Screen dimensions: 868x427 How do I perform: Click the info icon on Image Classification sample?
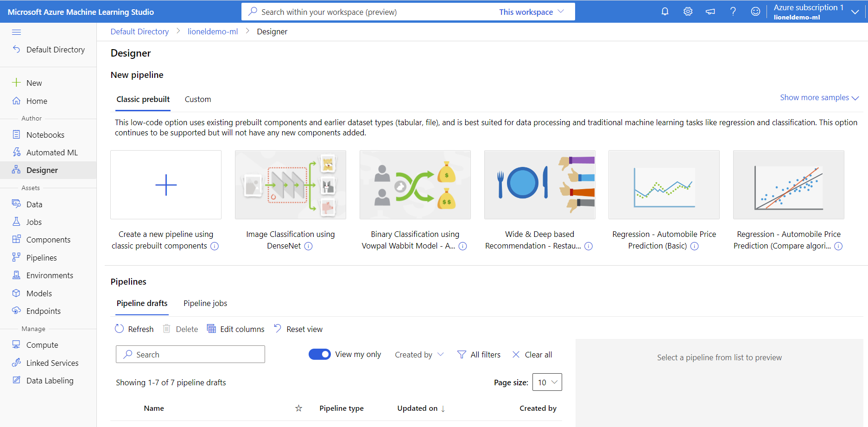coord(308,246)
